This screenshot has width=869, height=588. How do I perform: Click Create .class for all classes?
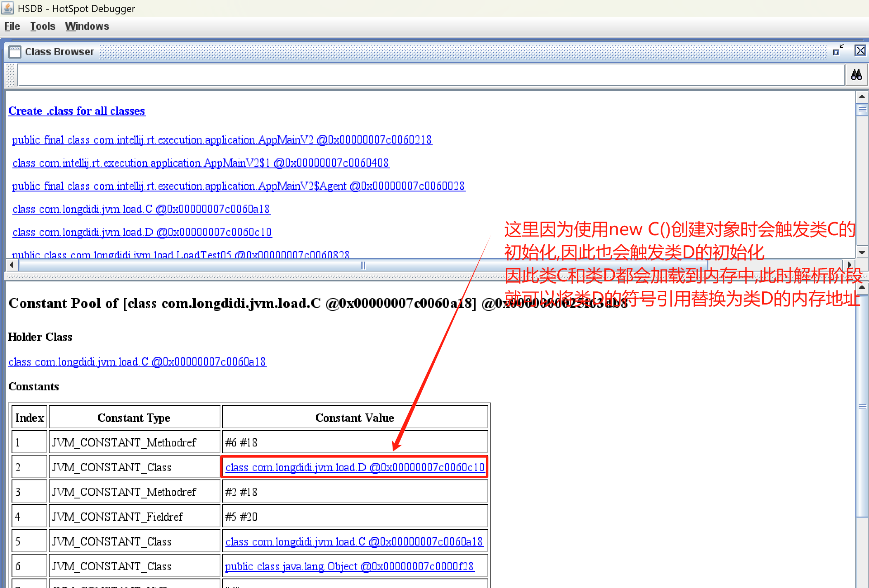click(77, 111)
